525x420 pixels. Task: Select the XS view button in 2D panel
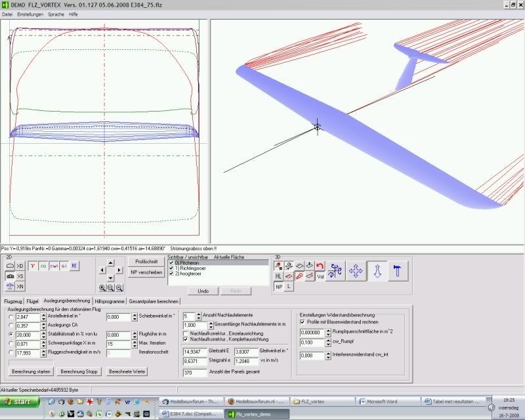pyautogui.click(x=20, y=276)
